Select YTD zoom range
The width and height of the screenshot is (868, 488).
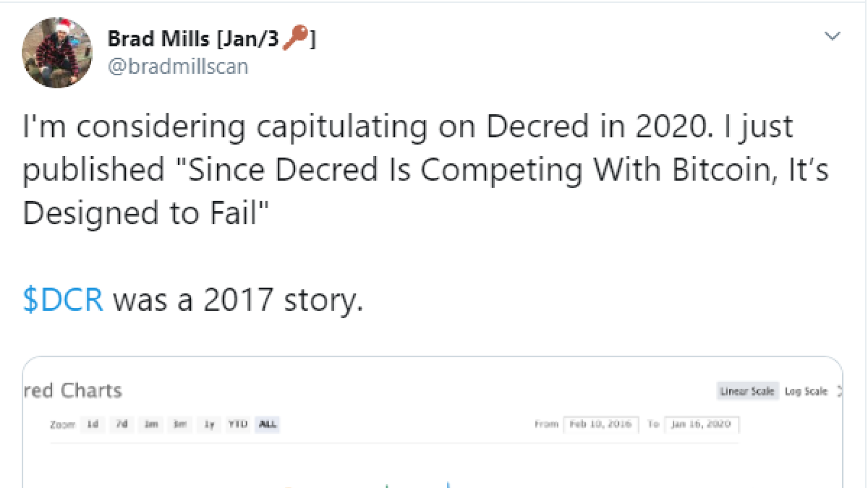(238, 424)
